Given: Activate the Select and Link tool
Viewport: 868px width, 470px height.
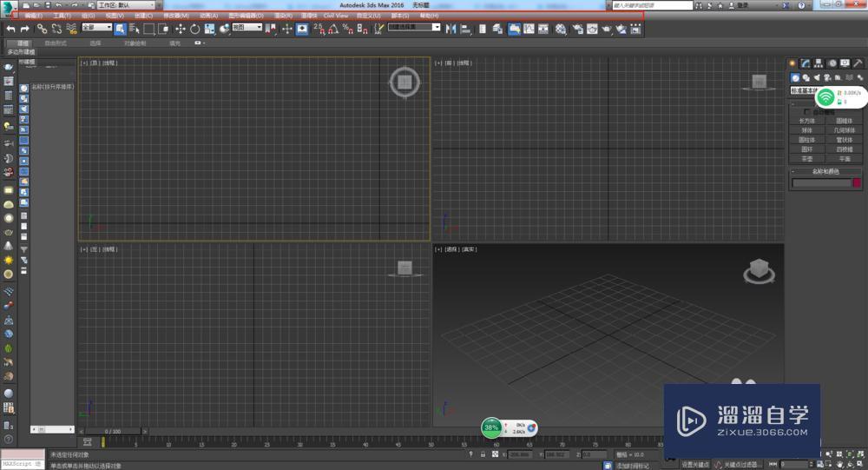Looking at the screenshot, I should click(42, 29).
